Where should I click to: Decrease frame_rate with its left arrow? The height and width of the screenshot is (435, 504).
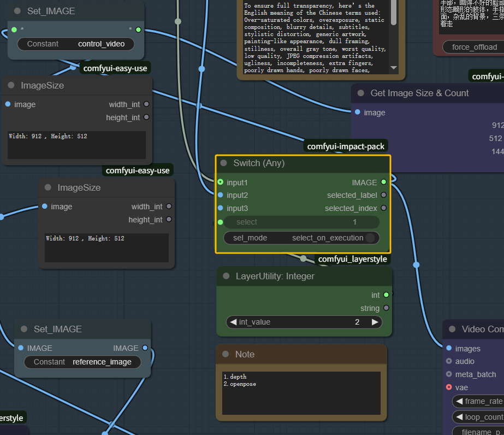click(460, 401)
